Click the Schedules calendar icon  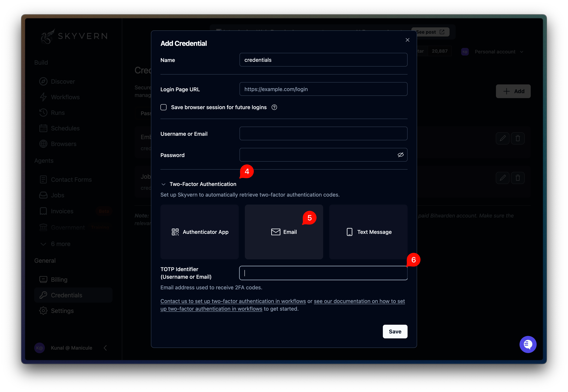click(43, 128)
